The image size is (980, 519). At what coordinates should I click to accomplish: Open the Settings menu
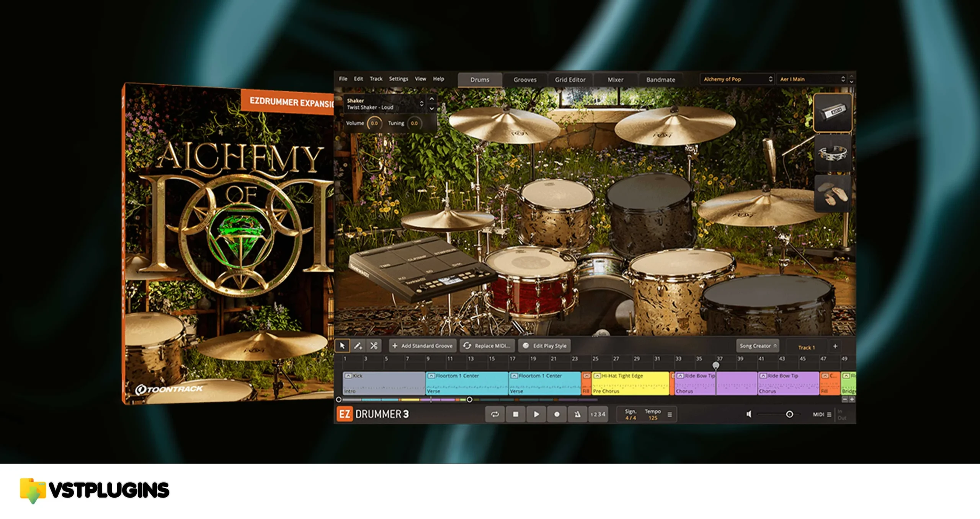click(399, 79)
